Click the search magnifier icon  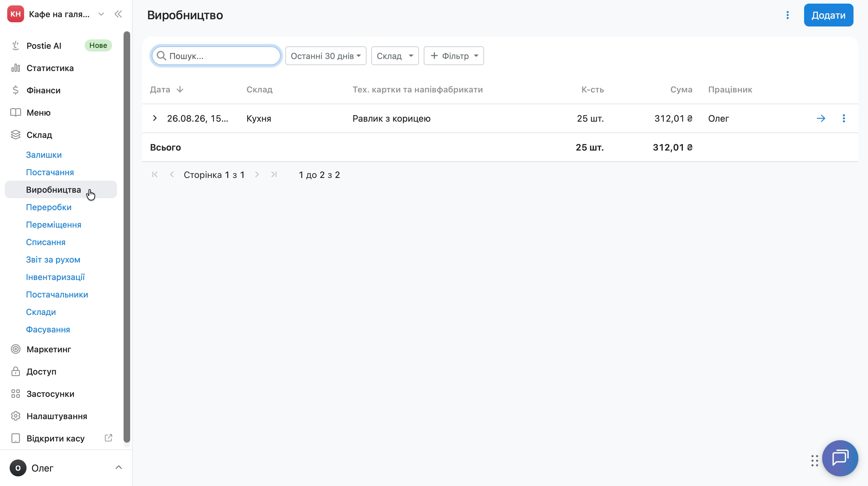point(162,56)
